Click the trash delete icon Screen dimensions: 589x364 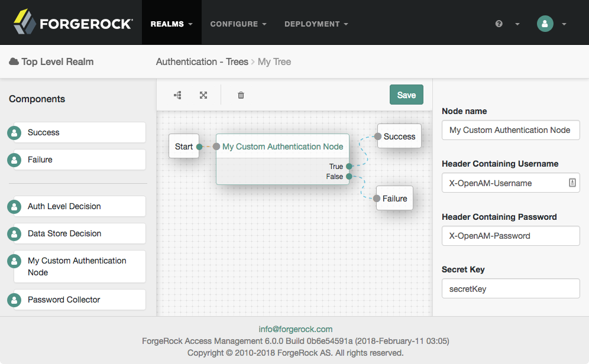[241, 95]
